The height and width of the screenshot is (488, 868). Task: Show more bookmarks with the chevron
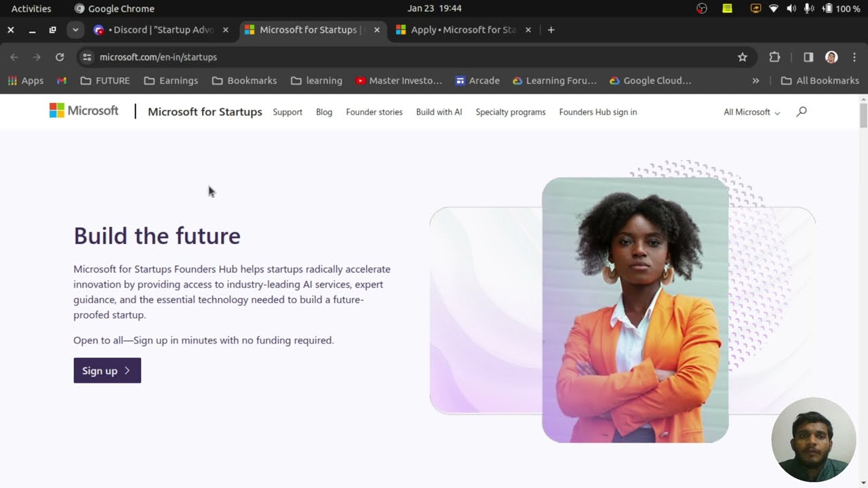755,81
